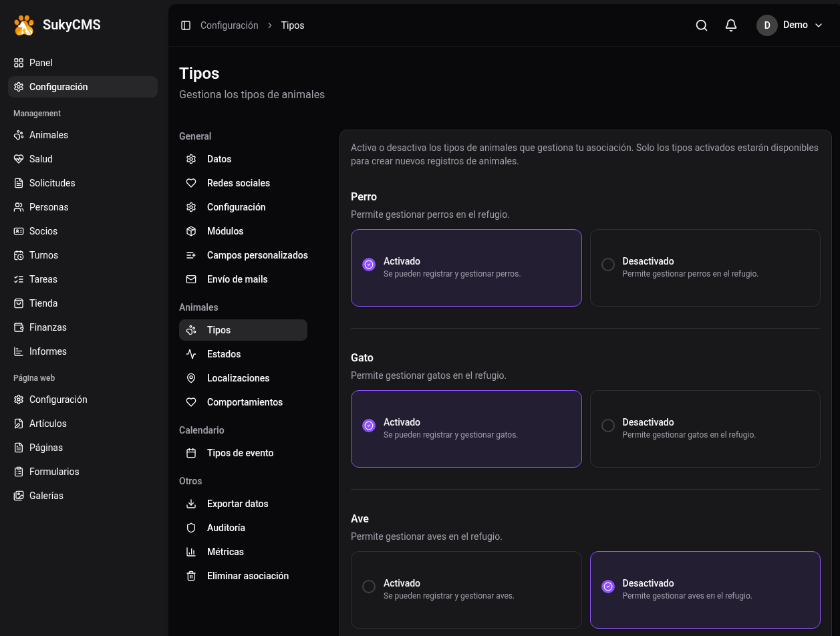Click the Módulos box icon

click(191, 231)
